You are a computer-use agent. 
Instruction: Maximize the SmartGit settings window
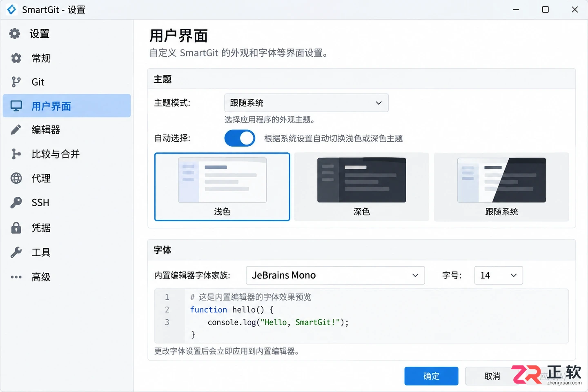[545, 9]
